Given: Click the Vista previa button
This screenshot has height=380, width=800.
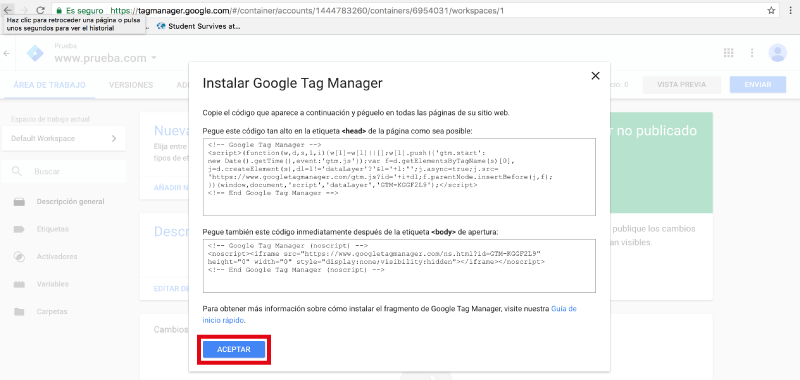Looking at the screenshot, I should pyautogui.click(x=682, y=85).
